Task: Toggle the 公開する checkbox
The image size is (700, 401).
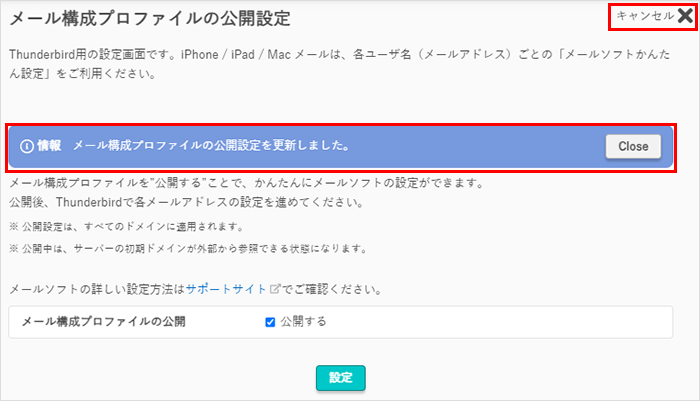Action: (270, 322)
